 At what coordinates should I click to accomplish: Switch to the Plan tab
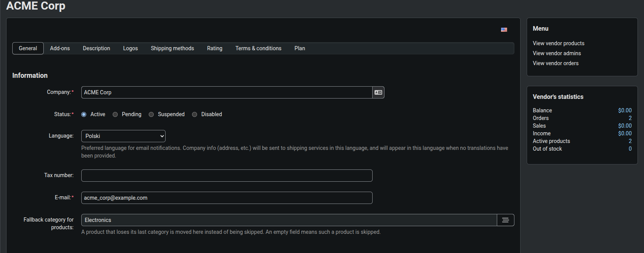[300, 48]
